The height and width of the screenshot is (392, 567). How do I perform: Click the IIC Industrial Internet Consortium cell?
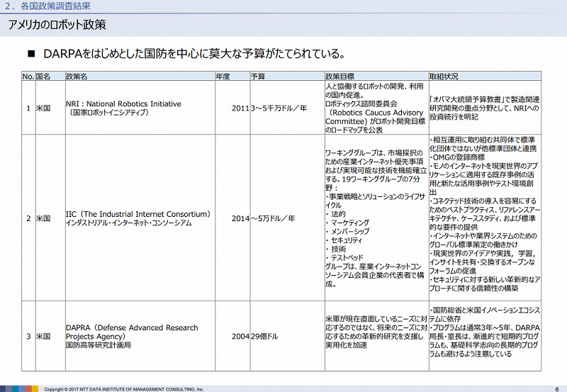click(137, 218)
